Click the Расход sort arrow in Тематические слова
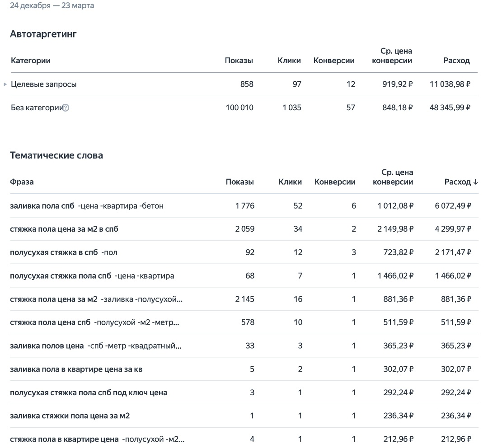Screen dimensions: 488x448 475,182
